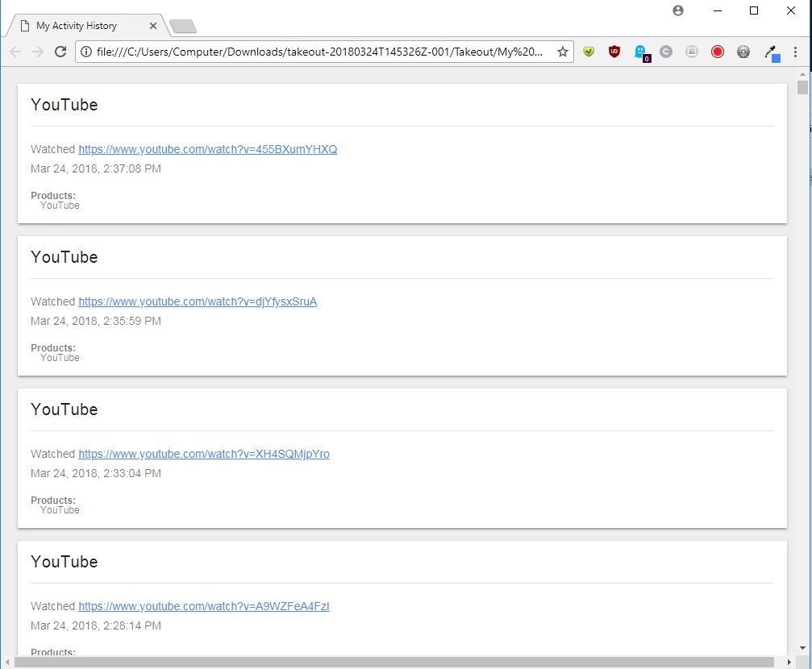Click the grey circular C extension icon
Image resolution: width=812 pixels, height=669 pixels.
coord(666,52)
